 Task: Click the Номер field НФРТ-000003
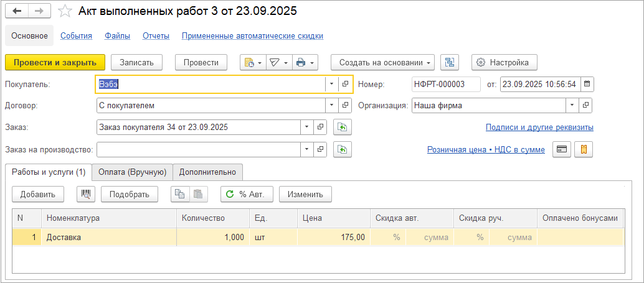tap(446, 84)
